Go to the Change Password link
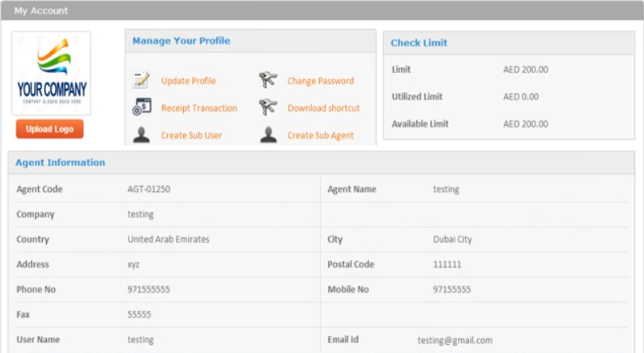This screenshot has height=353, width=644. (x=320, y=81)
